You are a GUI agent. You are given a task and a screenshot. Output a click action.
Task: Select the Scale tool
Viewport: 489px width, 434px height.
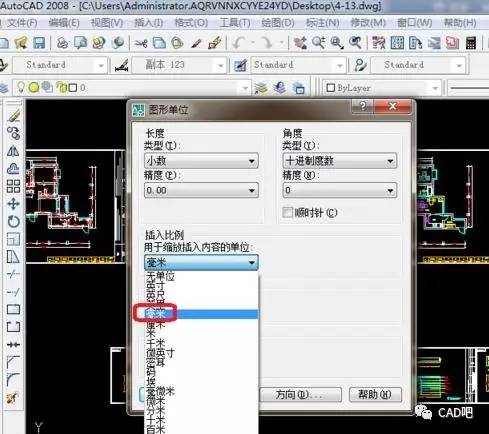click(x=14, y=239)
